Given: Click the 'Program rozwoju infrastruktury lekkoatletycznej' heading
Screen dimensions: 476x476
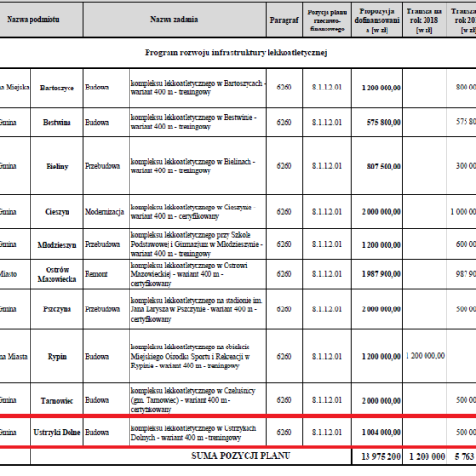Looking at the screenshot, I should (236, 52).
